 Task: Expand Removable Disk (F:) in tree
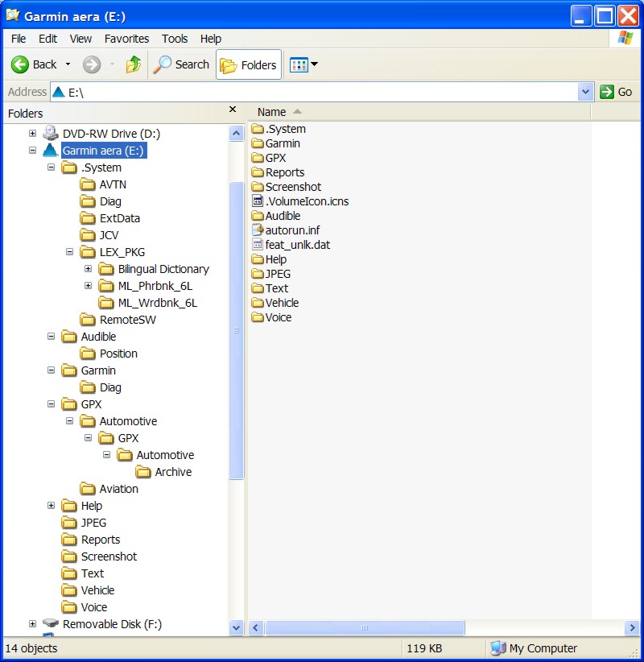pyautogui.click(x=32, y=623)
